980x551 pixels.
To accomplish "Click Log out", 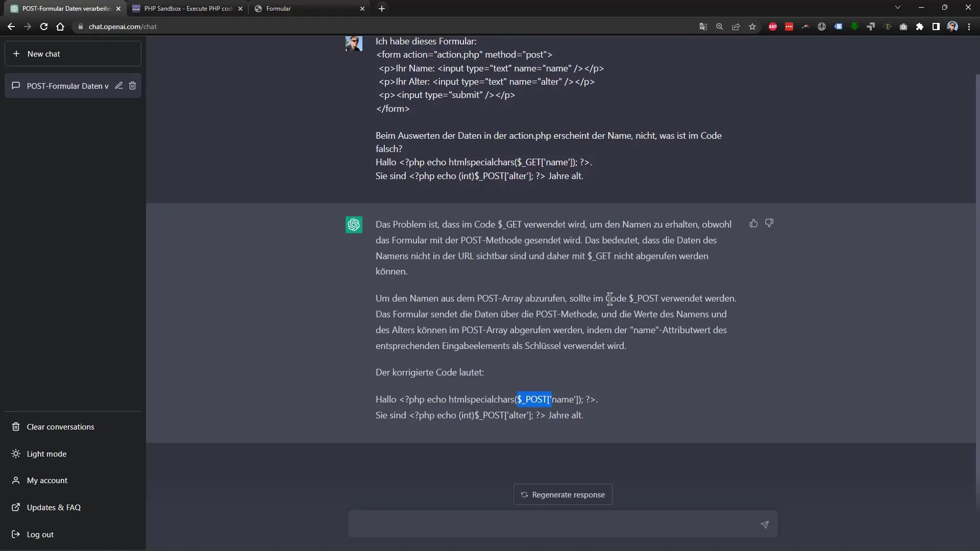I will 73,535.
